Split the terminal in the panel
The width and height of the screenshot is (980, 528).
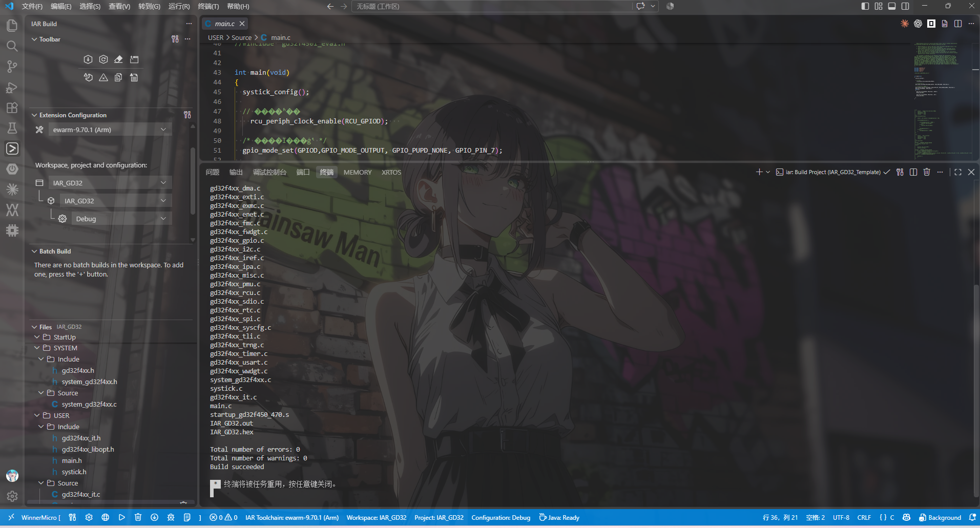tap(913, 172)
